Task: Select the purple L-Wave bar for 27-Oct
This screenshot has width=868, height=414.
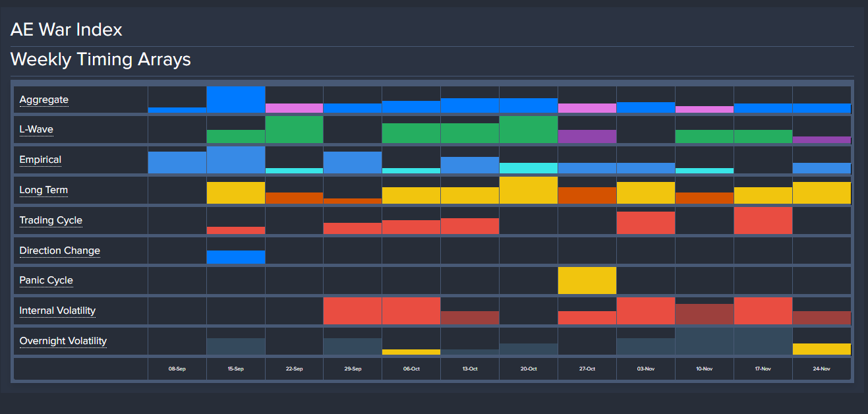Action: pyautogui.click(x=587, y=136)
